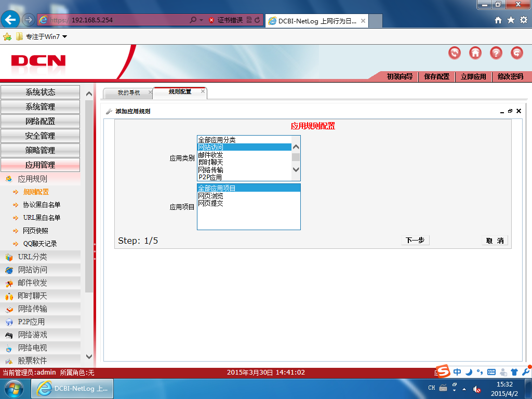Click the 邮件收发 sidebar icon
Image resolution: width=532 pixels, height=399 pixels.
click(9, 283)
